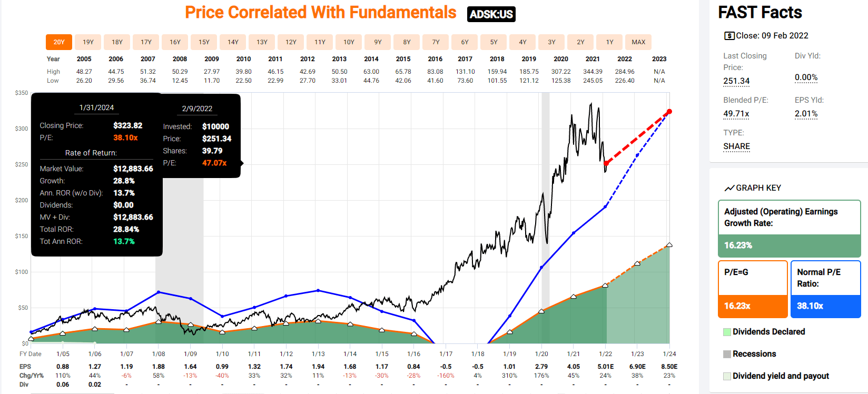The height and width of the screenshot is (394, 868).
Task: Toggle the Dividend yield and payout checkbox
Action: tap(727, 376)
